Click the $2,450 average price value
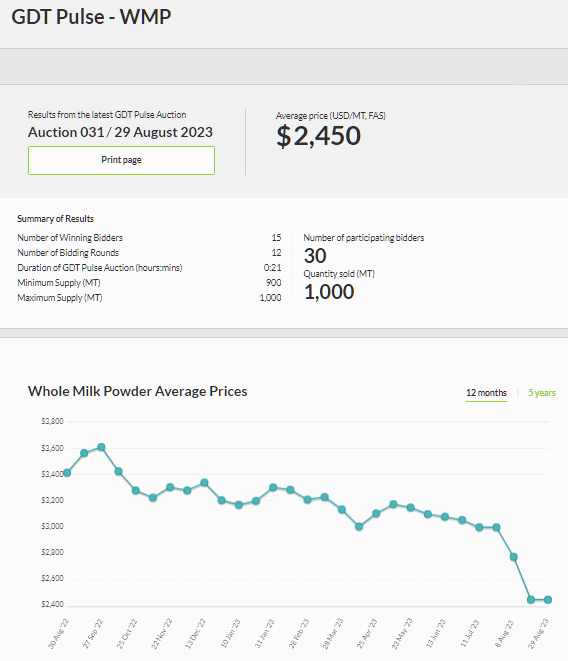This screenshot has width=568, height=661. pos(319,136)
